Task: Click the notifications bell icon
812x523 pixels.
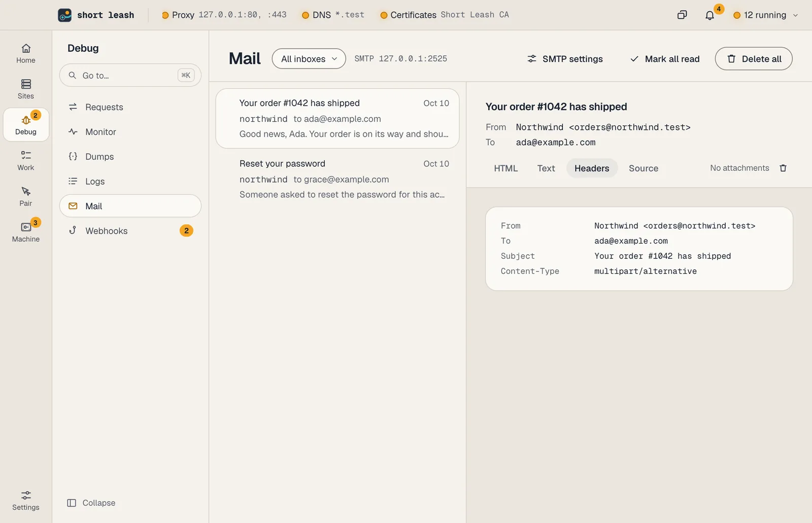Action: pos(709,15)
